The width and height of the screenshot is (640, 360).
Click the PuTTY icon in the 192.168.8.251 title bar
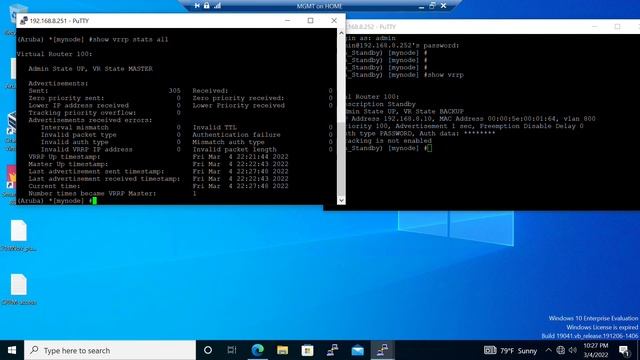click(x=23, y=20)
